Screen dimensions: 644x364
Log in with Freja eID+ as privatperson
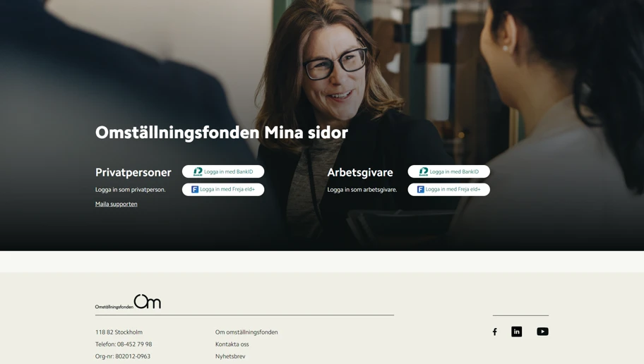tap(223, 189)
